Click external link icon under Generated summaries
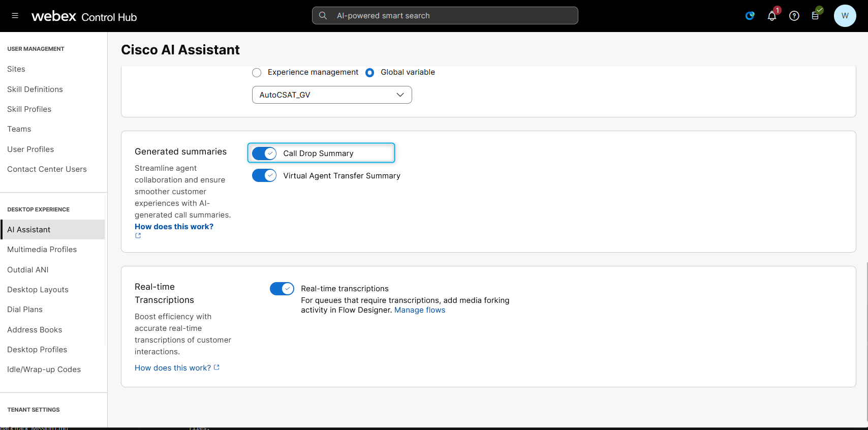The width and height of the screenshot is (868, 430). (138, 236)
